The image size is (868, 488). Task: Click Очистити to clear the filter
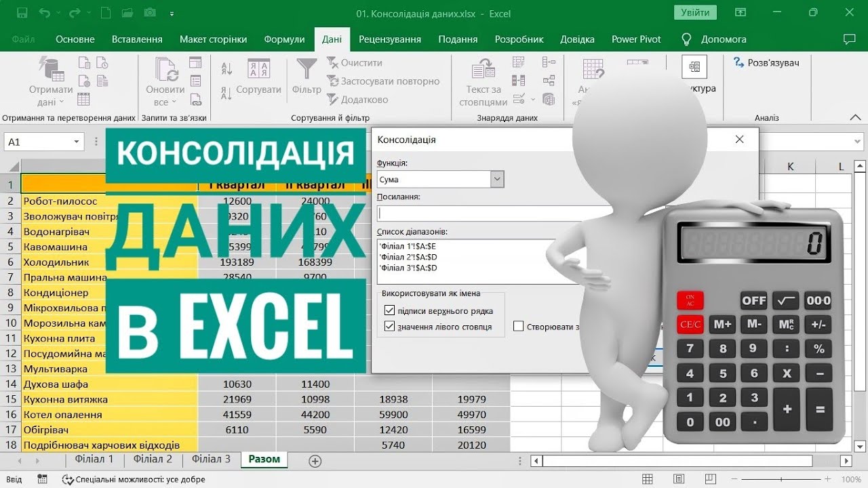[x=354, y=62]
